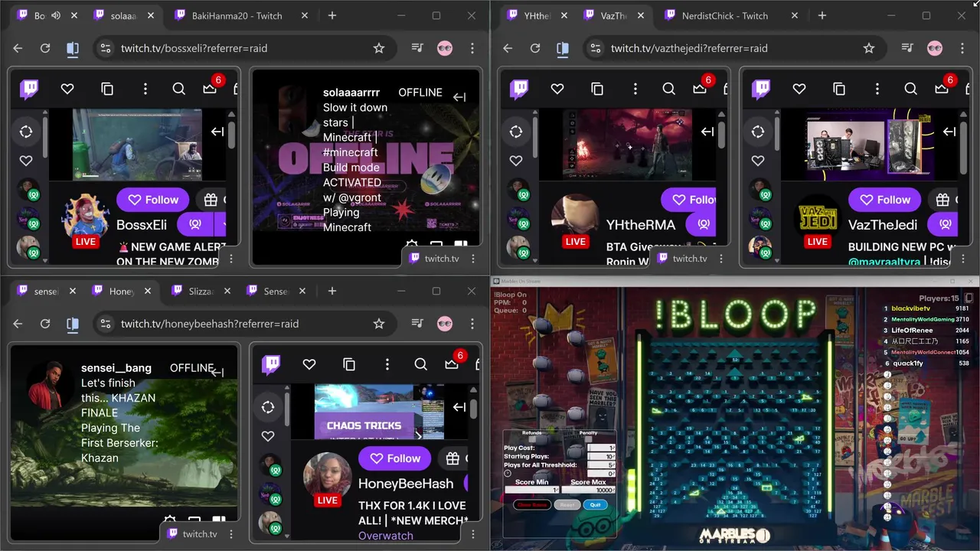Click Reset button in Marbles settings
The width and height of the screenshot is (980, 551).
pos(567,505)
